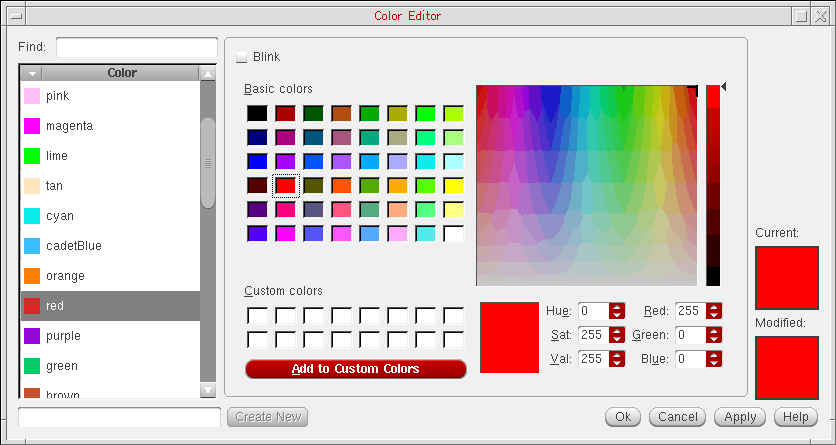Click inside the hue-saturation color gradient
836x445 pixels.
click(x=585, y=185)
